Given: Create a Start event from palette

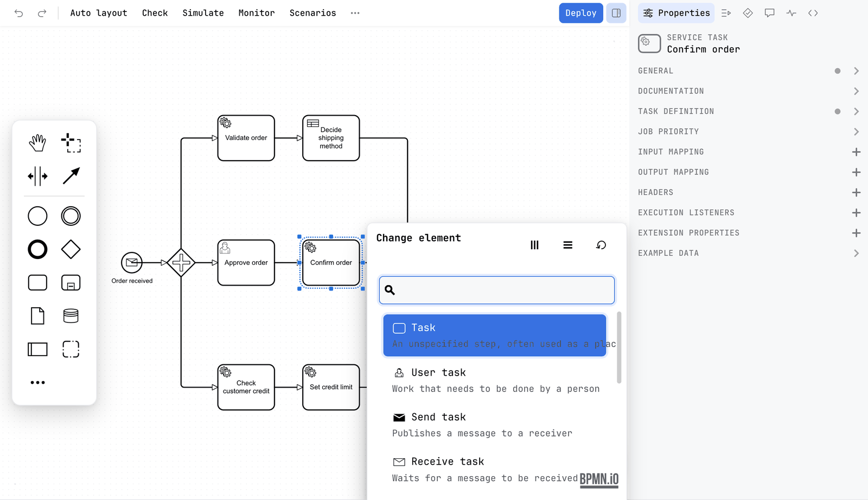Looking at the screenshot, I should coord(37,216).
